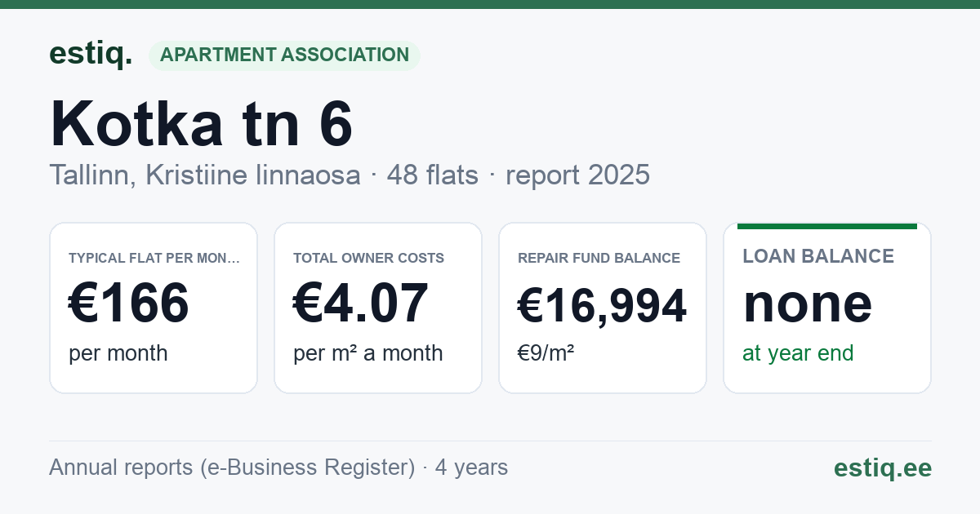The height and width of the screenshot is (514, 980).
Task: Click the 'at year end' text
Action: pos(798,353)
